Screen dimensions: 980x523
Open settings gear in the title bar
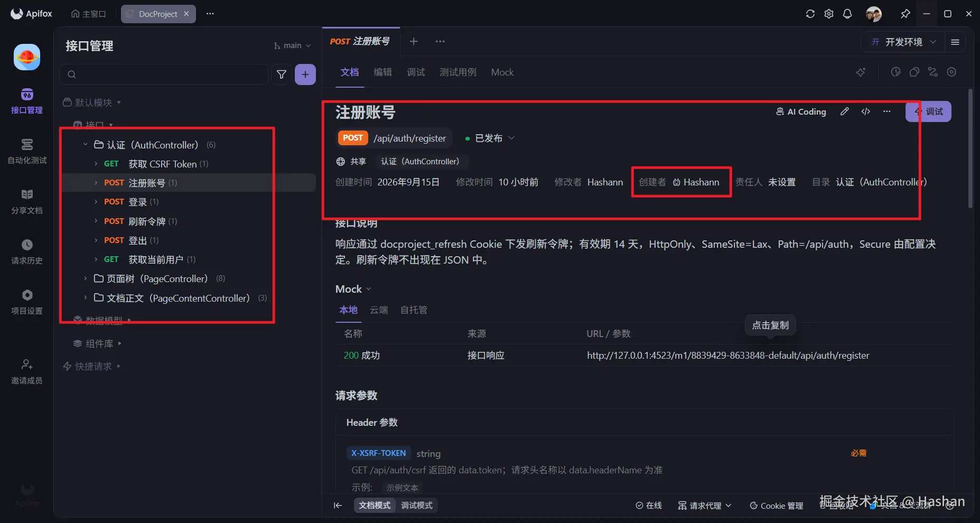coord(829,14)
